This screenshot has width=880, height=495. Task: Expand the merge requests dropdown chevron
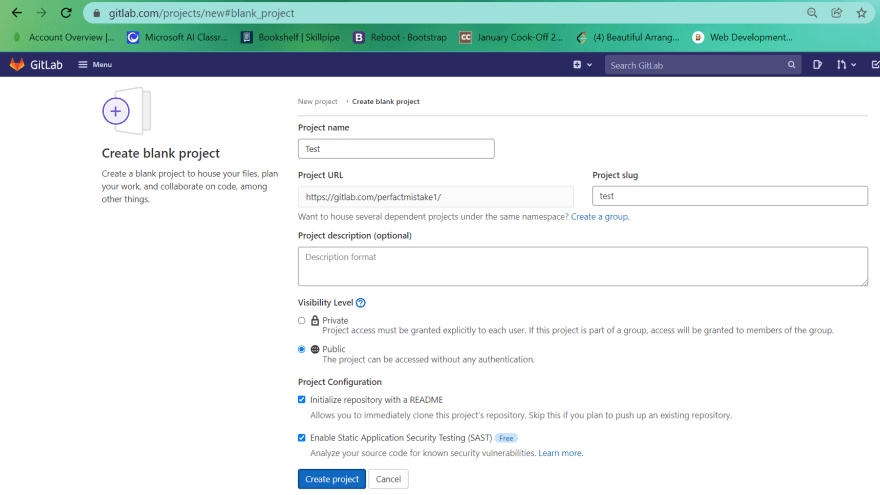pos(854,65)
